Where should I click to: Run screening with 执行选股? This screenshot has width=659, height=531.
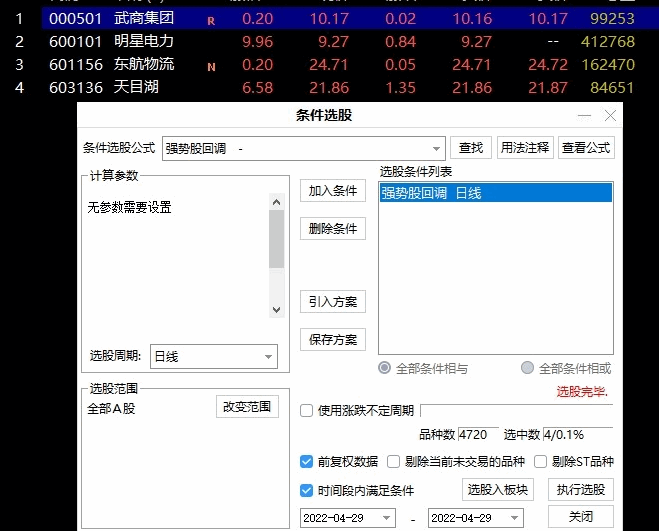tap(581, 489)
